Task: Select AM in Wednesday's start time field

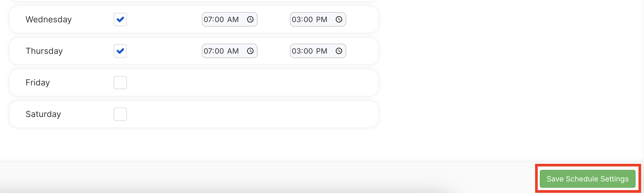Action: (233, 19)
